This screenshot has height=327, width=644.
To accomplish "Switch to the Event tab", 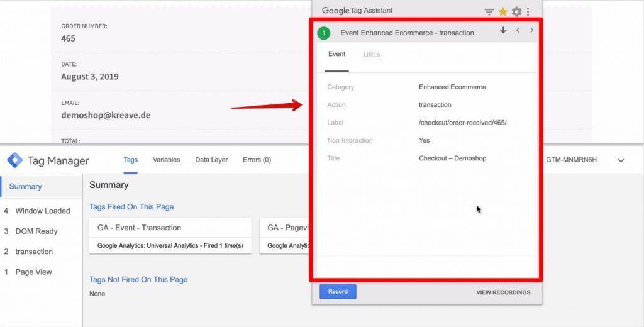I will [x=337, y=54].
